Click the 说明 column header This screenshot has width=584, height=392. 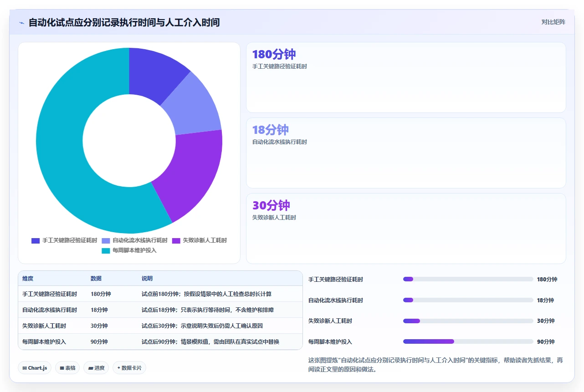coord(147,279)
